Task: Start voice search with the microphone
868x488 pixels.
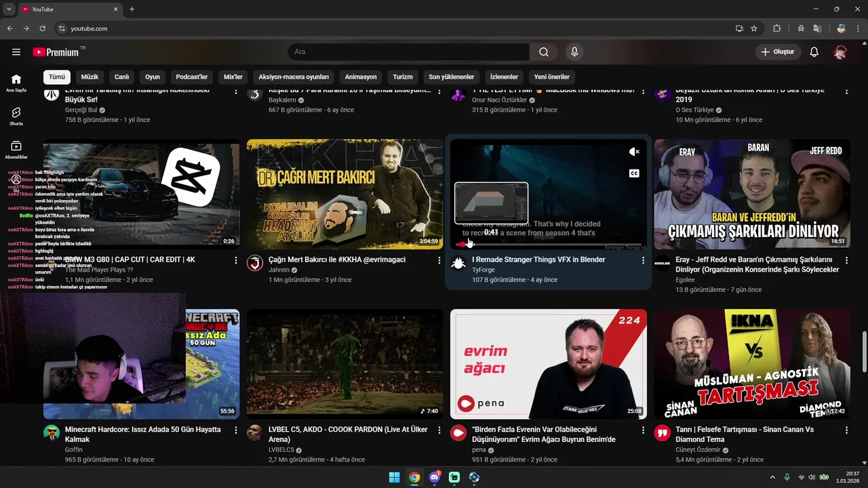Action: click(574, 52)
